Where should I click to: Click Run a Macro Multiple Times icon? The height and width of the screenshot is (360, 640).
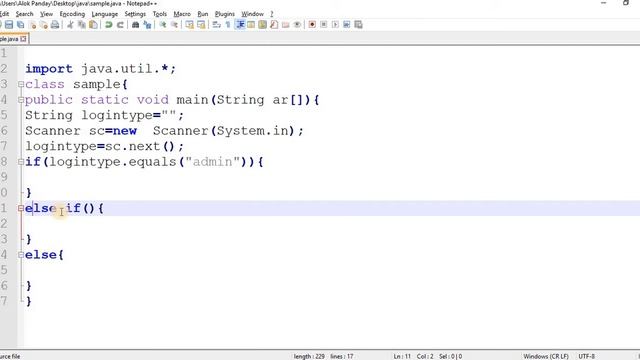tap(347, 25)
